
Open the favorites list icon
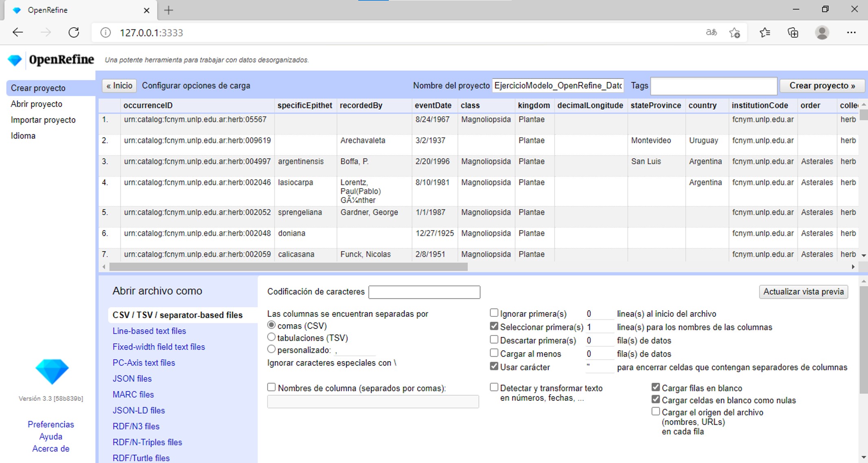765,33
